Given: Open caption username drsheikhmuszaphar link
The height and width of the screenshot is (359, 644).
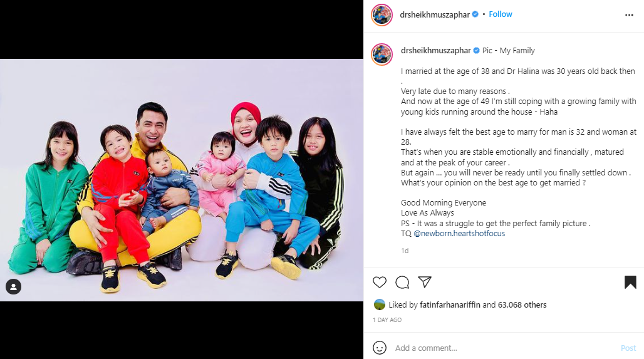Looking at the screenshot, I should coord(436,51).
